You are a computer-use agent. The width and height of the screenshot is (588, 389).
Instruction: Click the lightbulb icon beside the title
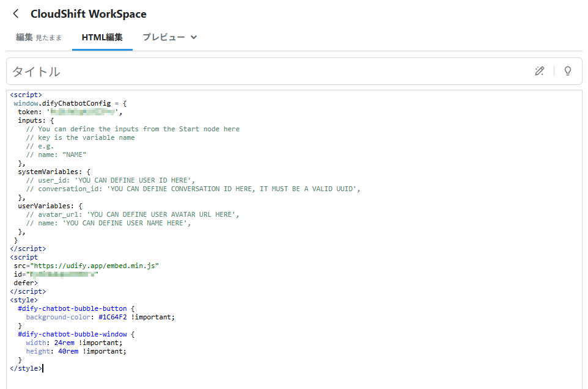pos(568,71)
